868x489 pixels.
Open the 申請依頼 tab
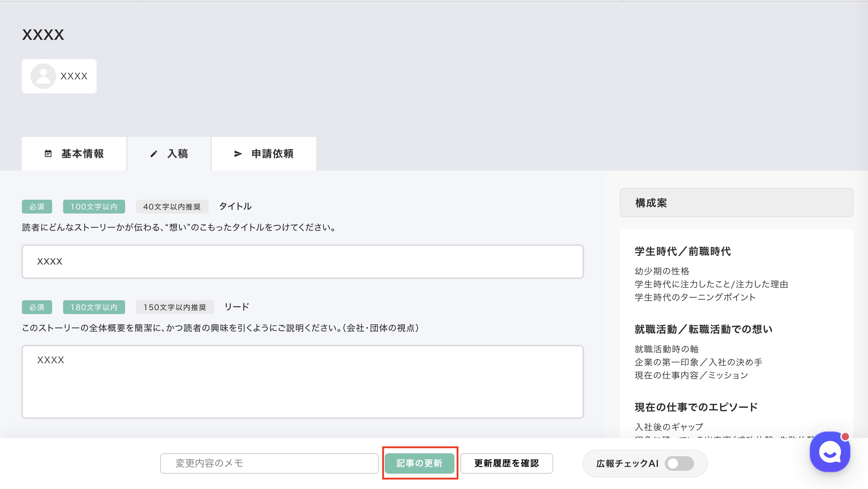(x=264, y=154)
